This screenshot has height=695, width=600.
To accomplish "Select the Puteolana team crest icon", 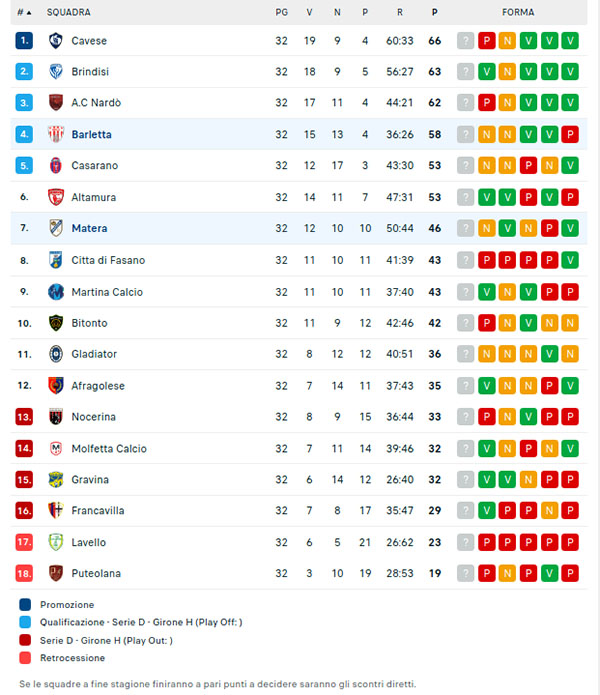I will (56, 573).
